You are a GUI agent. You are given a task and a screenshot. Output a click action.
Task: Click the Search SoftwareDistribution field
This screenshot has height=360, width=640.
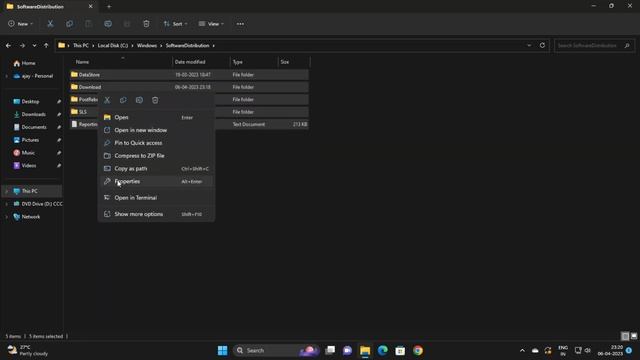[594, 45]
